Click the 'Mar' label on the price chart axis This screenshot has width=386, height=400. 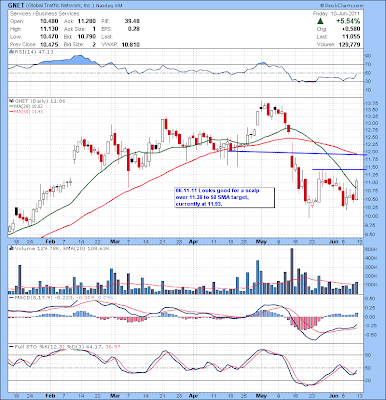click(x=115, y=241)
